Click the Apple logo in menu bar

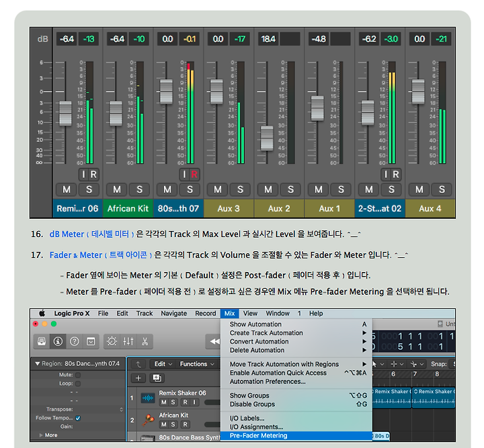tap(42, 314)
